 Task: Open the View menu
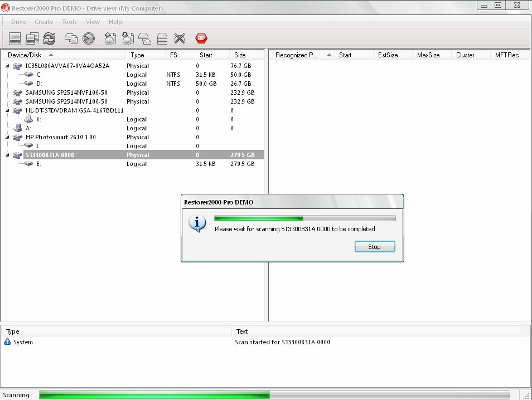93,22
